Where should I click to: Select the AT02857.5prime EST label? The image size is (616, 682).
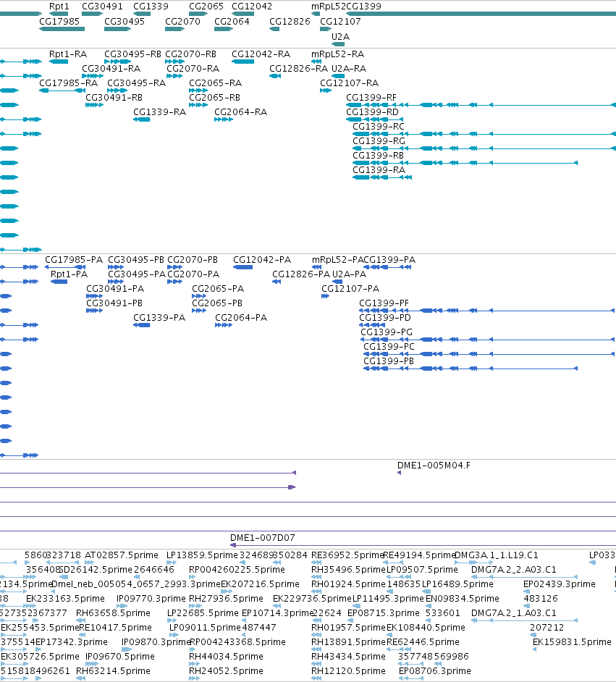(122, 555)
